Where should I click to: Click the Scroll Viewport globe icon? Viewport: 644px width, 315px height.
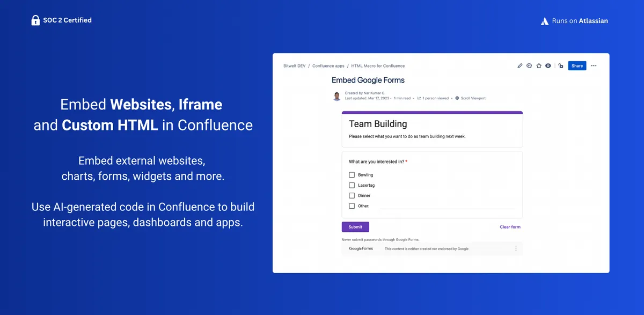coord(457,98)
